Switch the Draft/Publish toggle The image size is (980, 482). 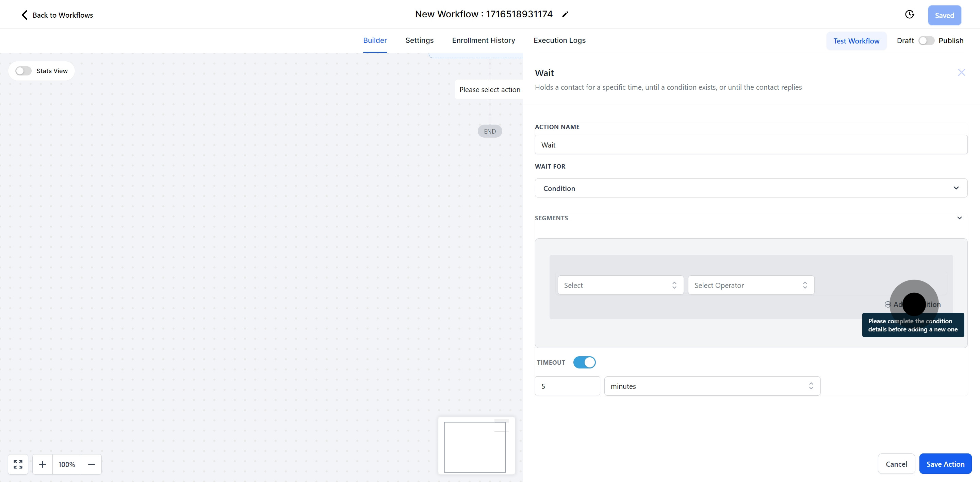click(x=926, y=41)
